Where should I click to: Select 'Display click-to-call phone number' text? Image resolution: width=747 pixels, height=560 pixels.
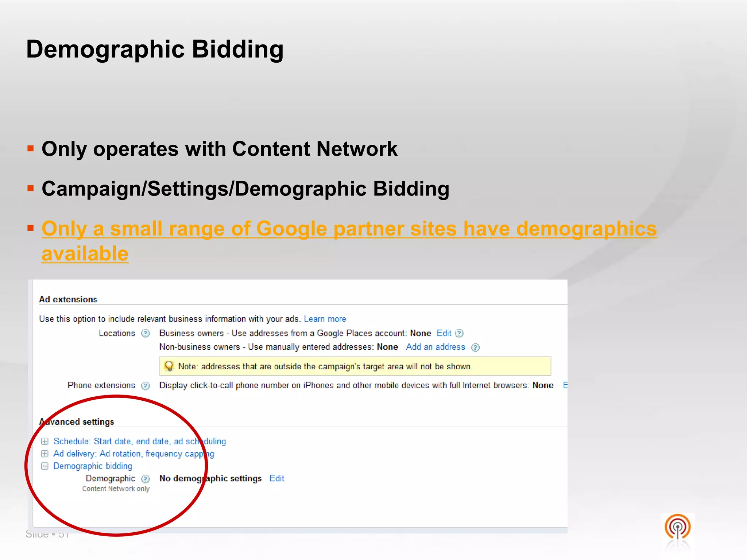(x=356, y=385)
